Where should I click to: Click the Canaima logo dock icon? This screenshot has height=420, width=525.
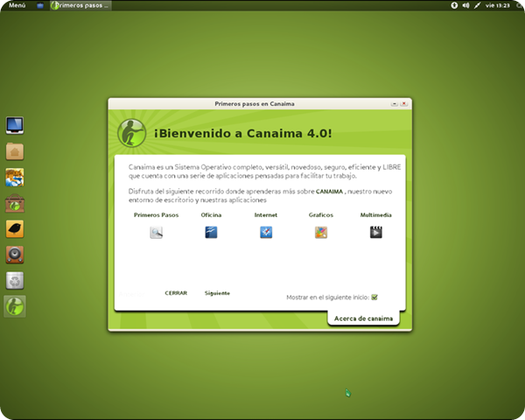[15, 306]
